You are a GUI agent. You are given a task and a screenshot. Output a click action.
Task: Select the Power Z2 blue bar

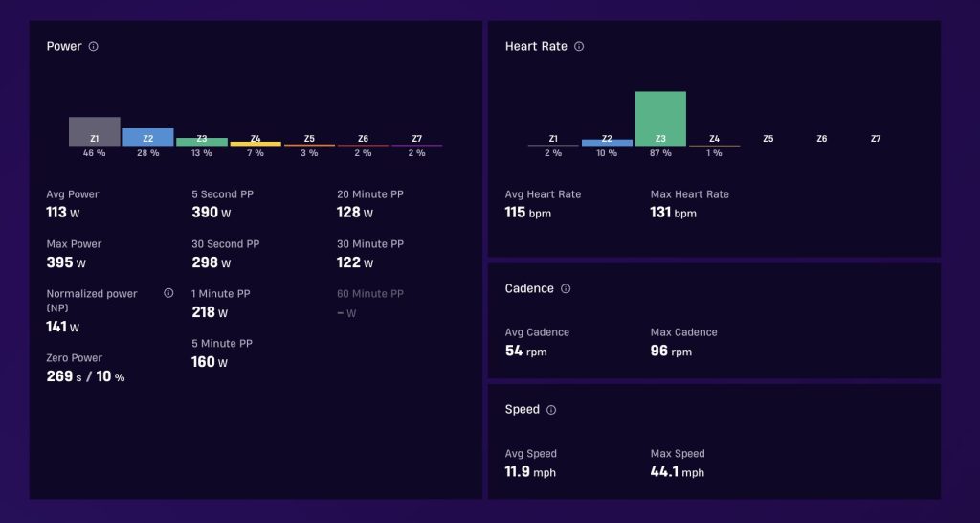coord(148,137)
